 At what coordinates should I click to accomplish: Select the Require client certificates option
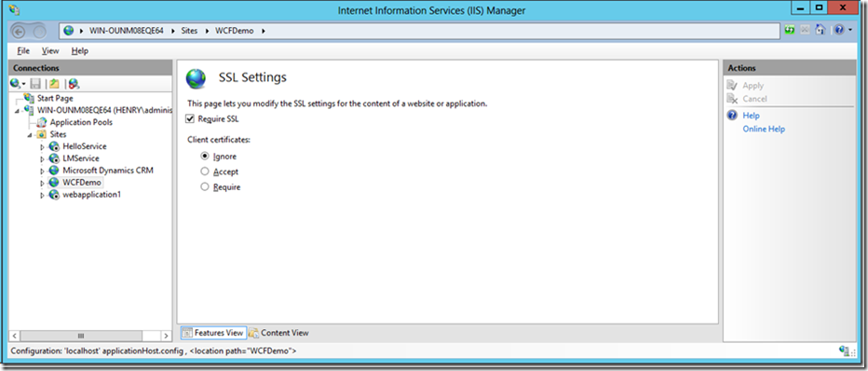tap(205, 187)
